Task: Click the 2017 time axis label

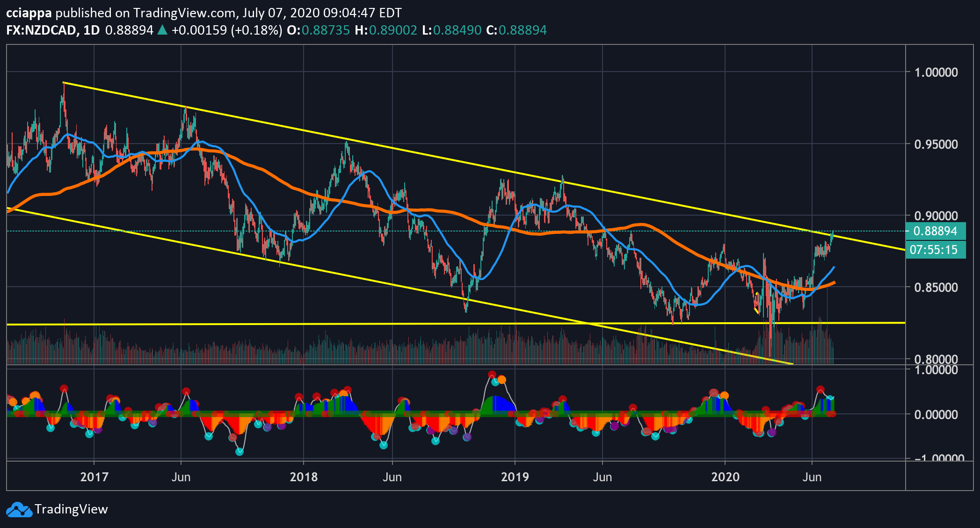Action: click(94, 477)
